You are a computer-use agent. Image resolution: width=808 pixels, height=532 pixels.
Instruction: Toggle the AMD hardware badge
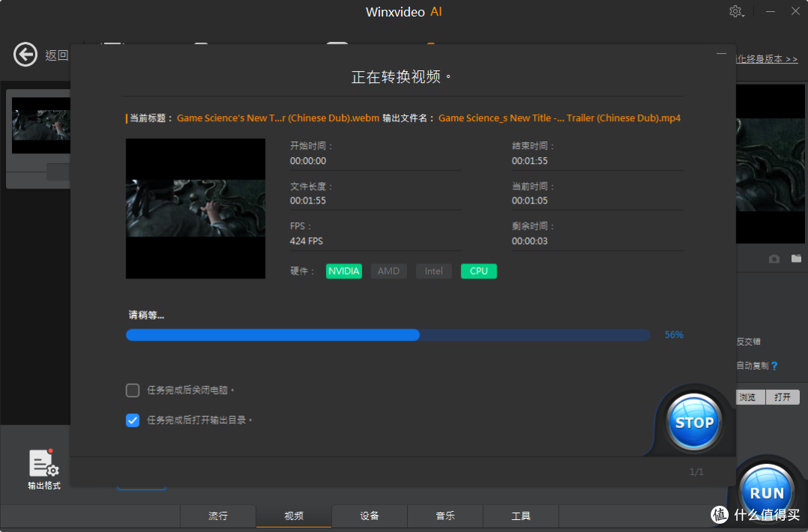pyautogui.click(x=388, y=271)
